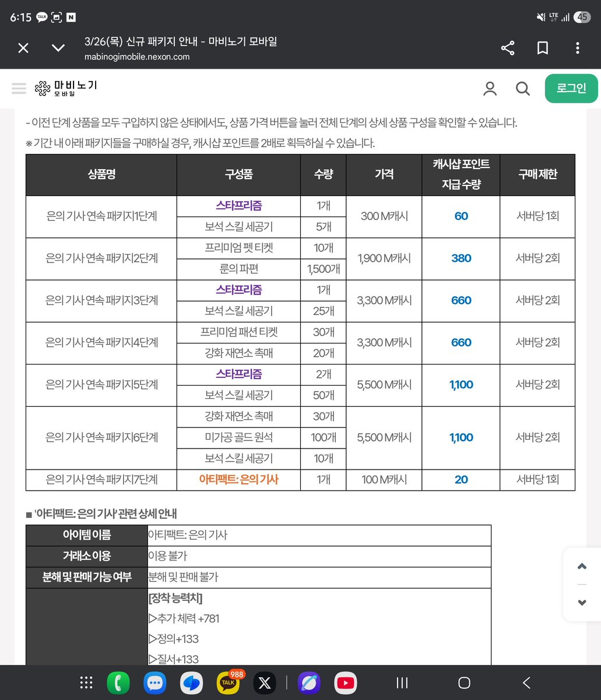Select the 추가 체력 +781 line

point(184,618)
